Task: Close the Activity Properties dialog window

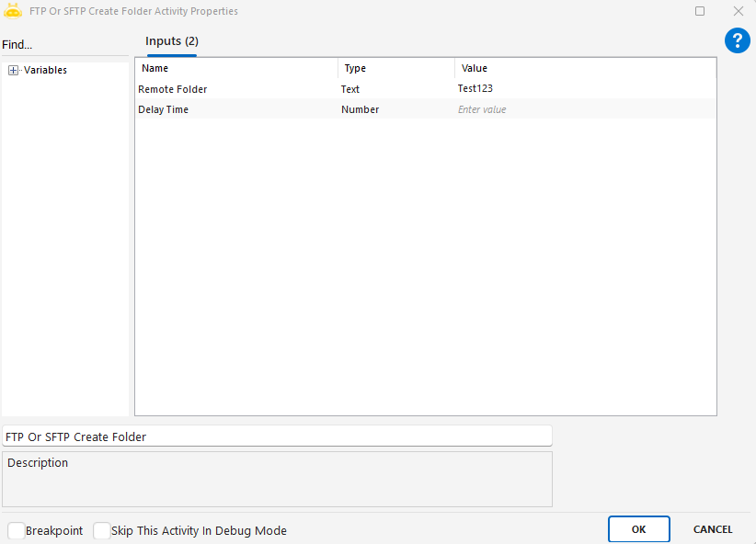Action: [738, 12]
